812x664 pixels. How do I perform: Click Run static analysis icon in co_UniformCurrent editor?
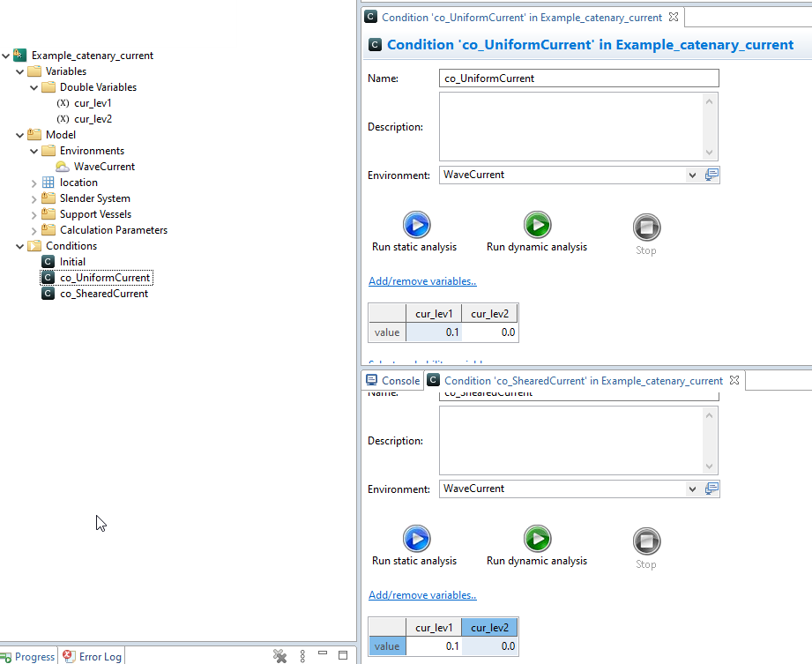(415, 225)
